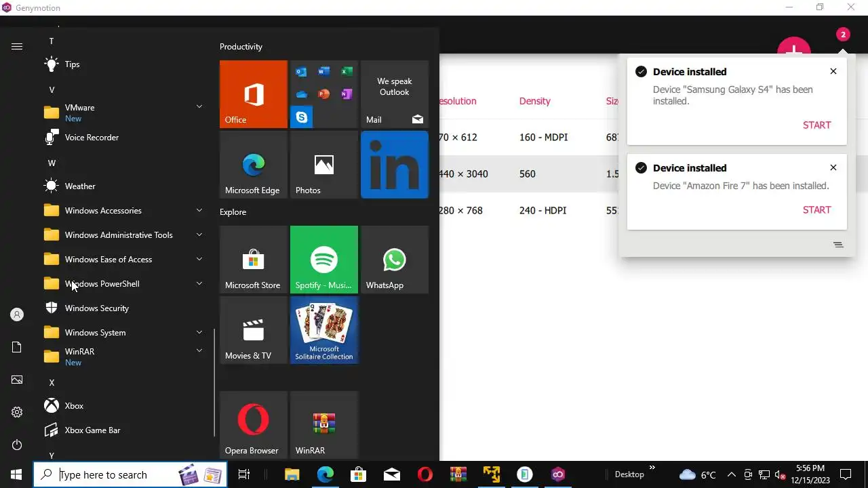
Task: Click the Power button in Start
Action: (17, 445)
